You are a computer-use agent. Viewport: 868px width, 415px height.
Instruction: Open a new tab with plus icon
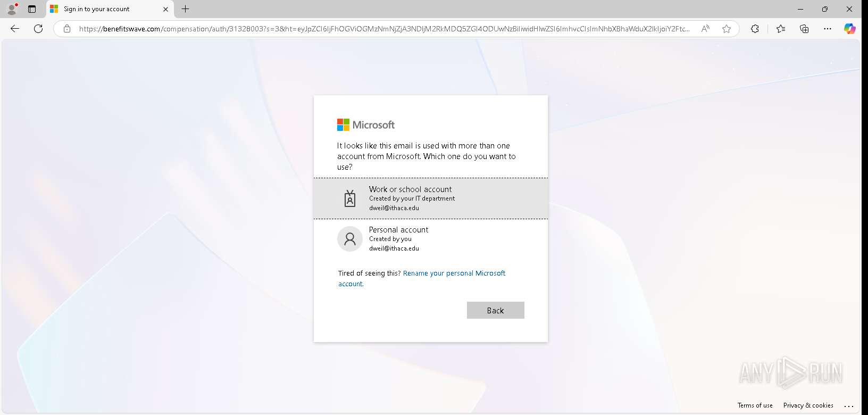click(185, 9)
